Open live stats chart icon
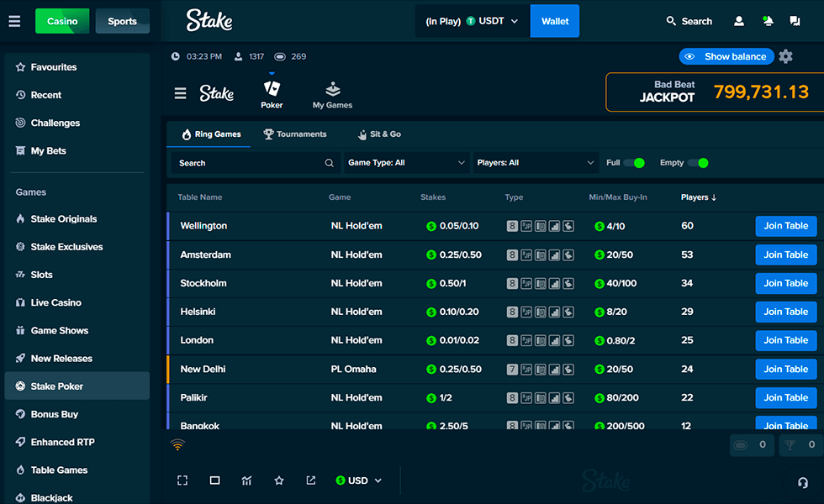Image resolution: width=824 pixels, height=504 pixels. pyautogui.click(x=246, y=480)
